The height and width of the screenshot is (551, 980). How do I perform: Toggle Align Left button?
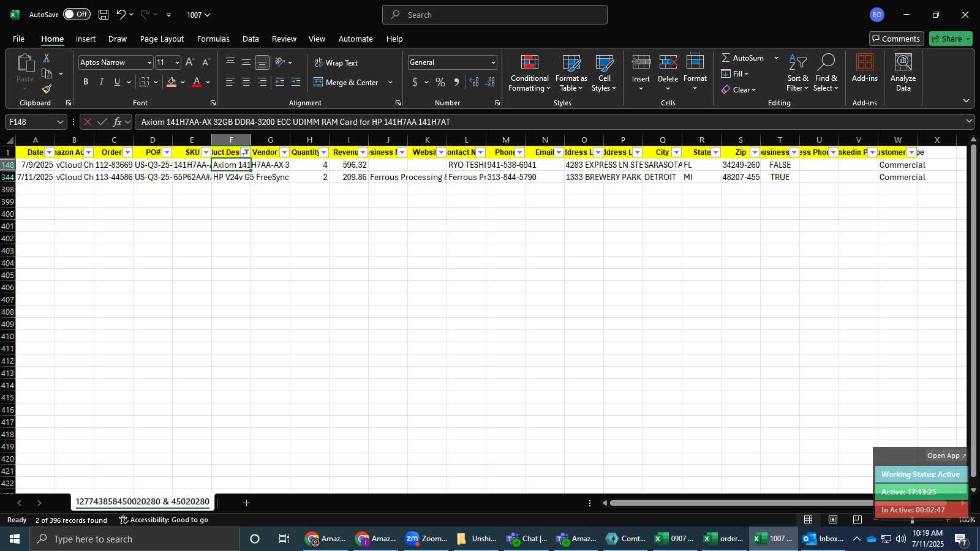click(x=230, y=82)
